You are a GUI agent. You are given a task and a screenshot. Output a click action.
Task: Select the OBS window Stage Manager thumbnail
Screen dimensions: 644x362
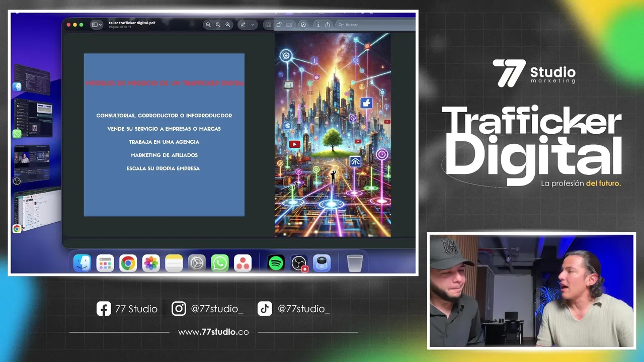tap(32, 163)
